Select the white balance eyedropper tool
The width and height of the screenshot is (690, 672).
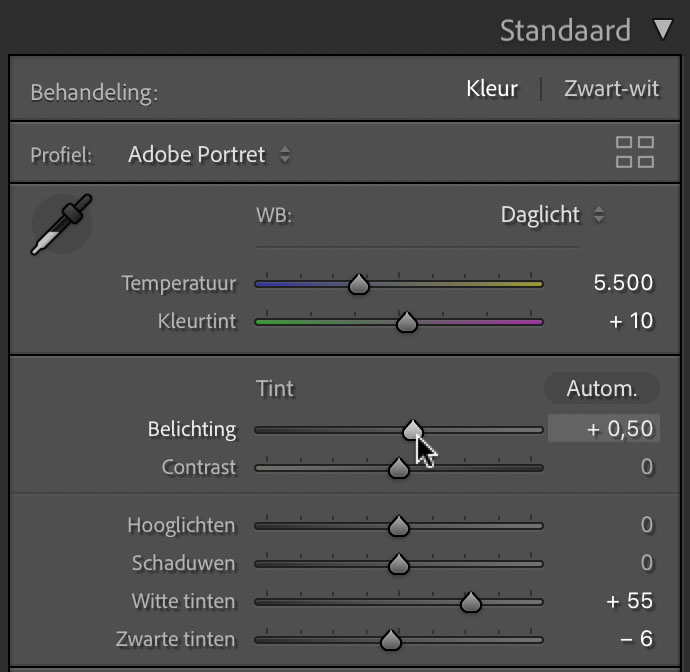pyautogui.click(x=62, y=224)
